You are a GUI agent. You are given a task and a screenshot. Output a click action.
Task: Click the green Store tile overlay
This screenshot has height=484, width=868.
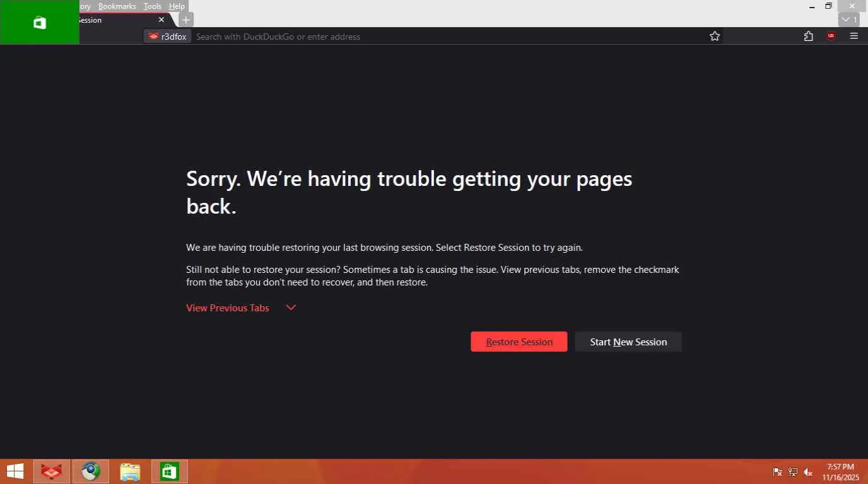pyautogui.click(x=40, y=23)
